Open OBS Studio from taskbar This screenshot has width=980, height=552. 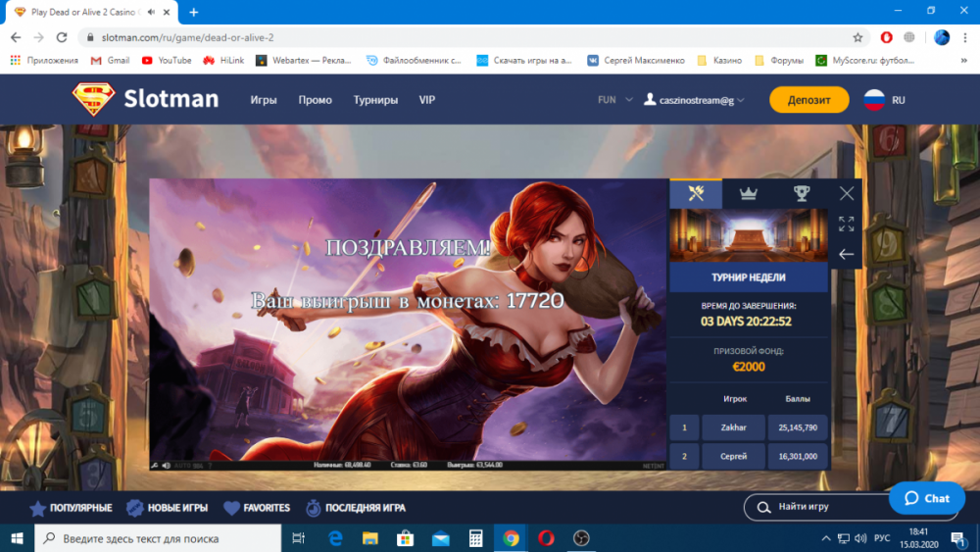[x=581, y=538]
